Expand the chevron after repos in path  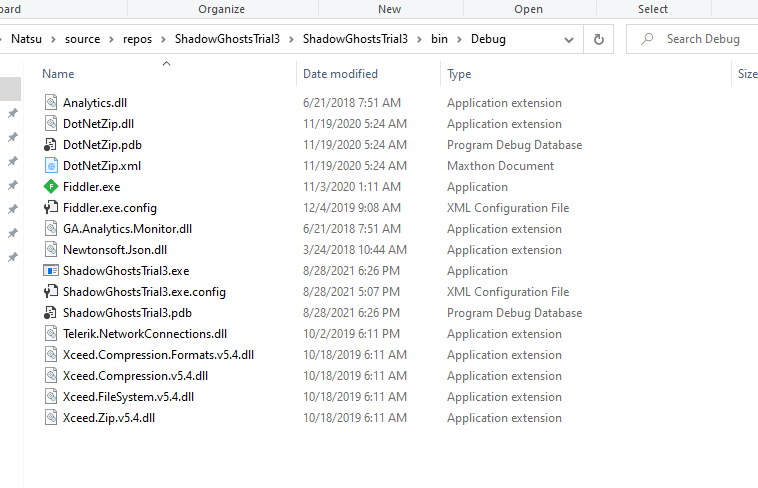[x=166, y=40]
